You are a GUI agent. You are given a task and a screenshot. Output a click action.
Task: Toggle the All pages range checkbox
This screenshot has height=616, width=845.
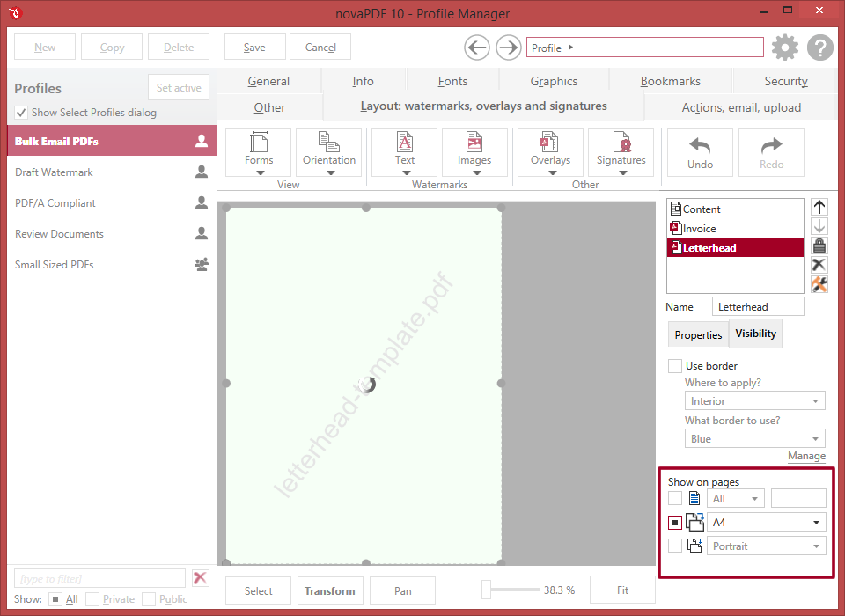click(x=675, y=498)
